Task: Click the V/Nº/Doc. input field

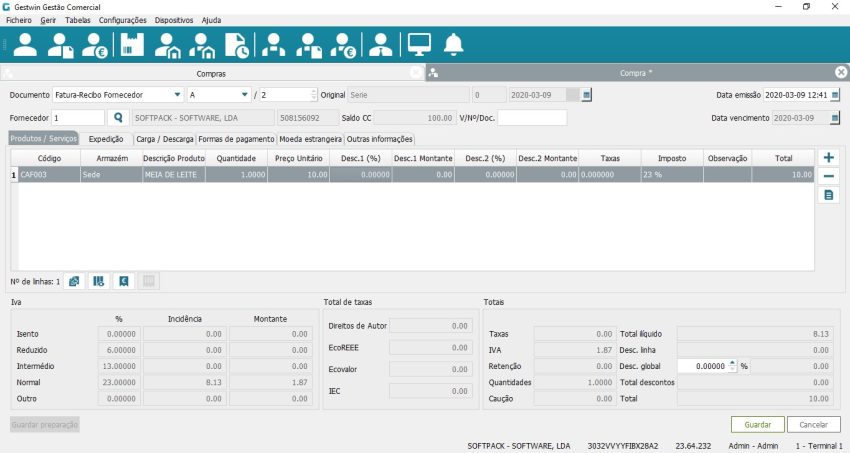Action: coord(532,118)
